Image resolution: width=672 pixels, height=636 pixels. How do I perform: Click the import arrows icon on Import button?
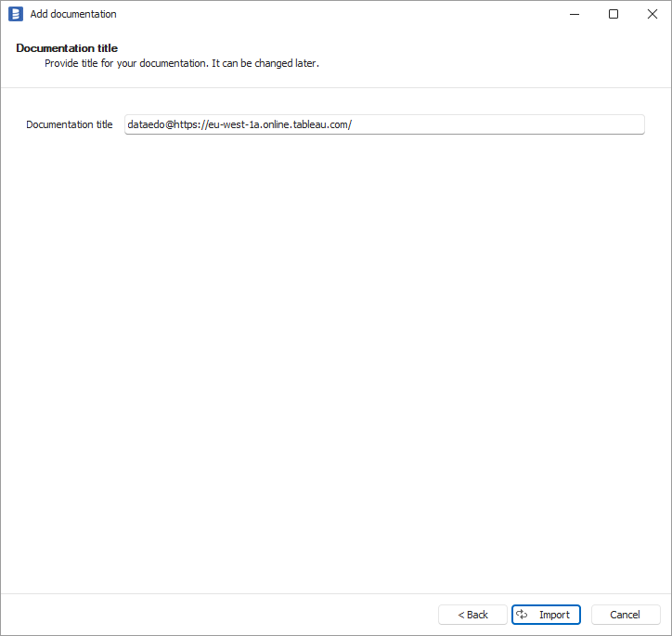click(x=523, y=615)
